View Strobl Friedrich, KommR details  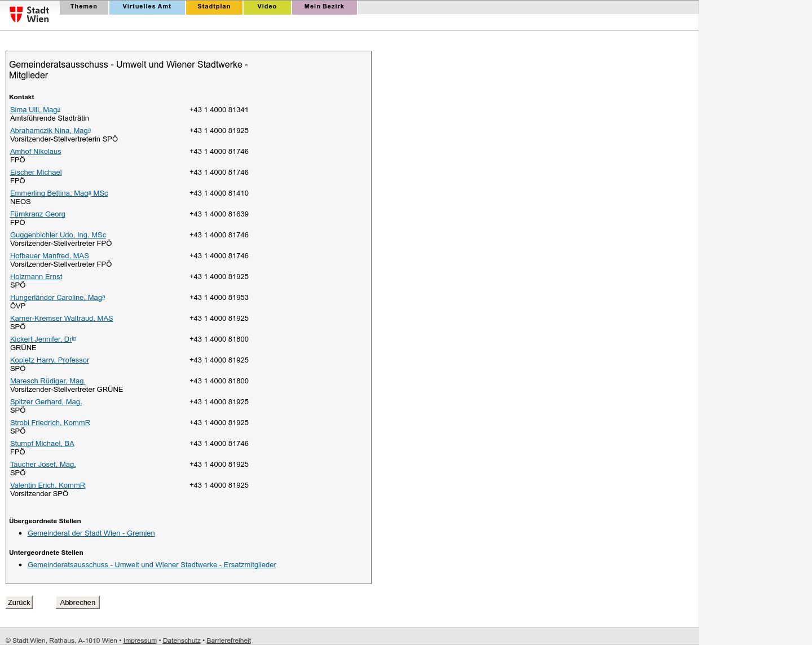tap(50, 423)
